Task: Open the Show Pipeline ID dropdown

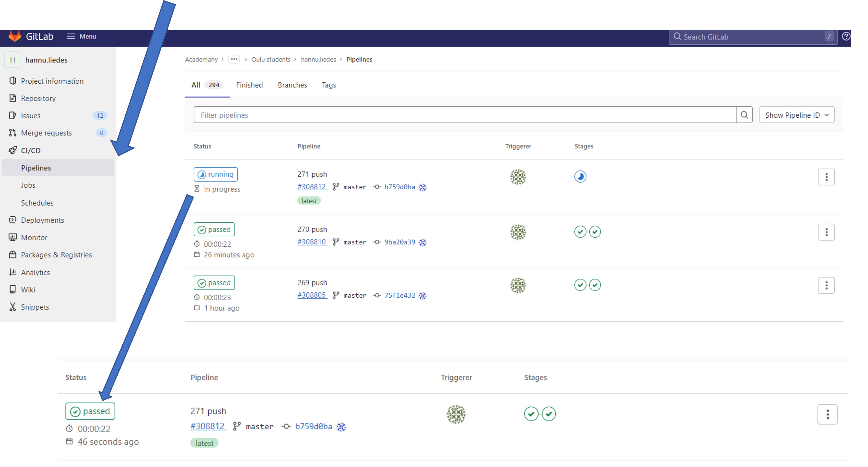Action: [x=797, y=115]
